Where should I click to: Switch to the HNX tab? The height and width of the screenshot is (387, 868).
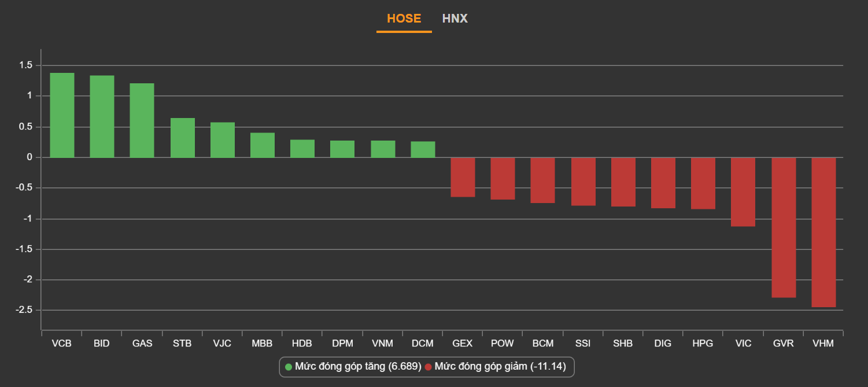click(x=455, y=19)
